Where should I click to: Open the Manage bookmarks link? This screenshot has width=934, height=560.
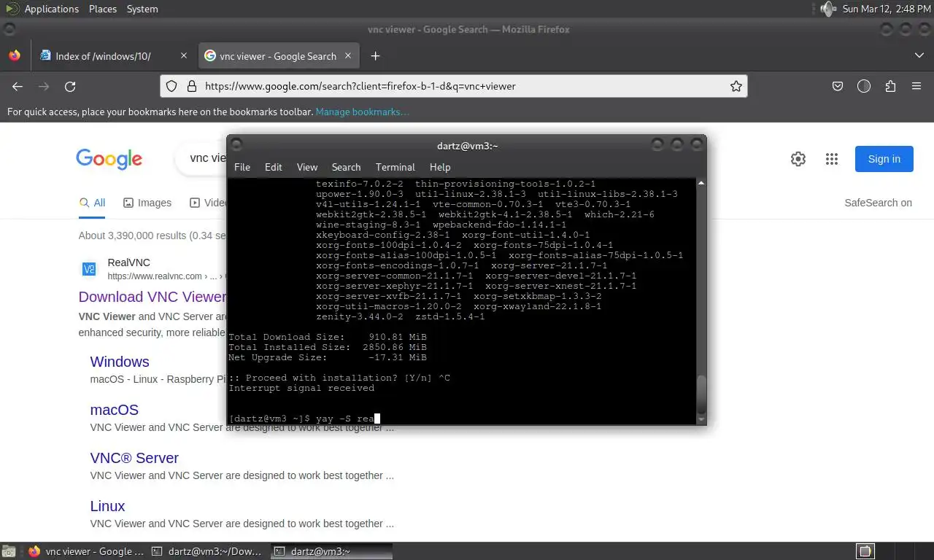tap(362, 112)
